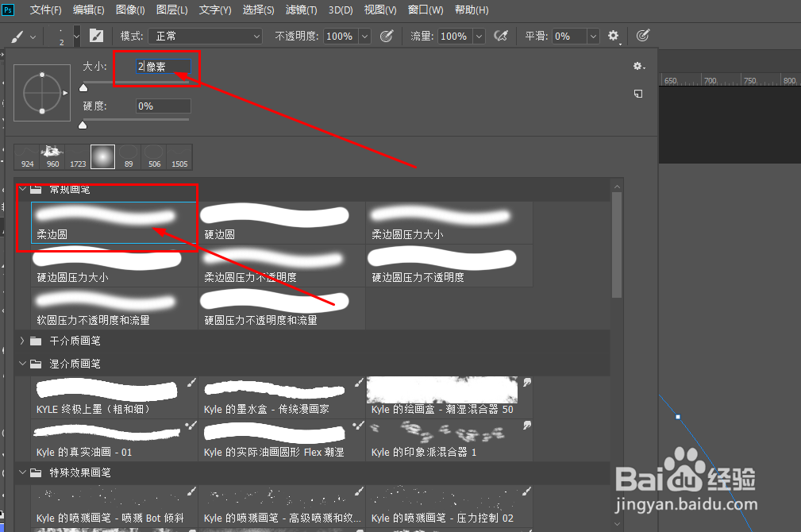Select Kyle 的墨水盒 - 传统漫画家 brush

(282, 398)
